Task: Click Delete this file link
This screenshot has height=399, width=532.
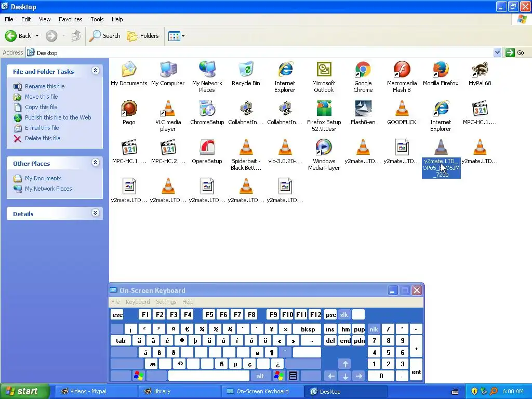Action: [43, 138]
